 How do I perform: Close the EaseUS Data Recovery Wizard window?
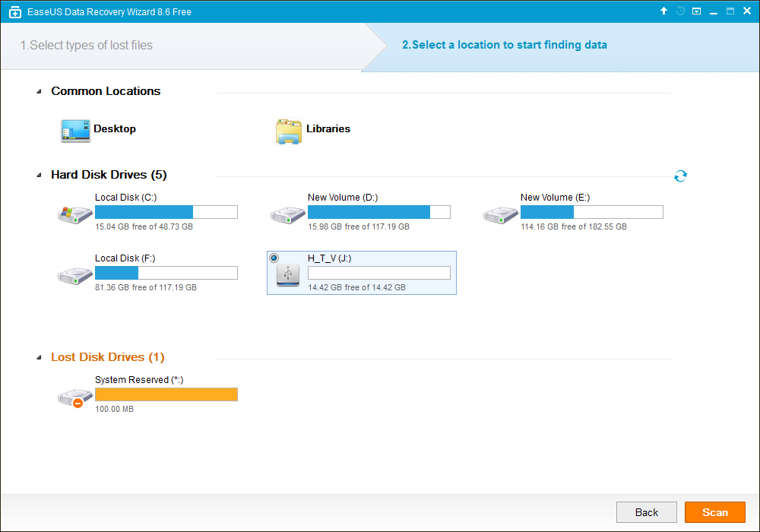coord(747,11)
